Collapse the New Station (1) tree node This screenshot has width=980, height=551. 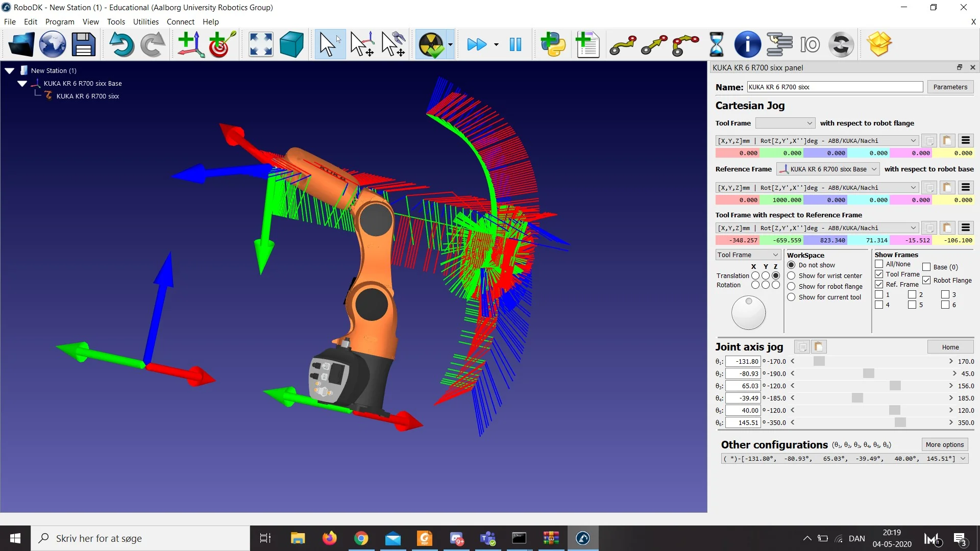coord(10,70)
